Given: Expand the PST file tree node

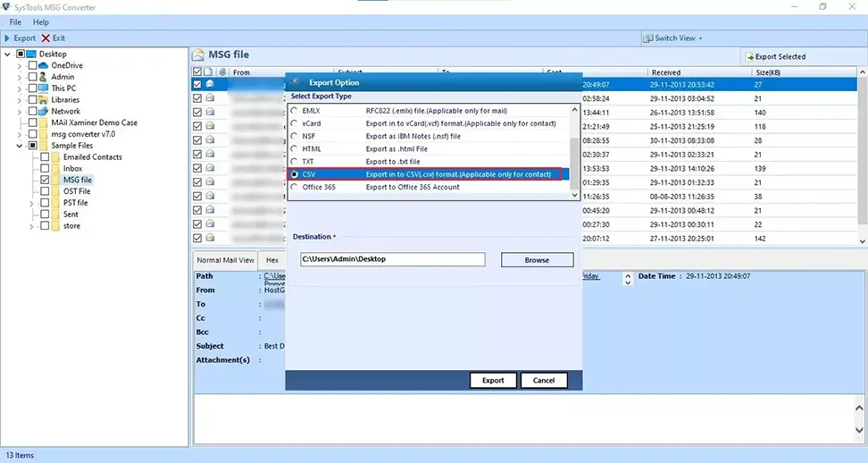Looking at the screenshot, I should (x=31, y=203).
